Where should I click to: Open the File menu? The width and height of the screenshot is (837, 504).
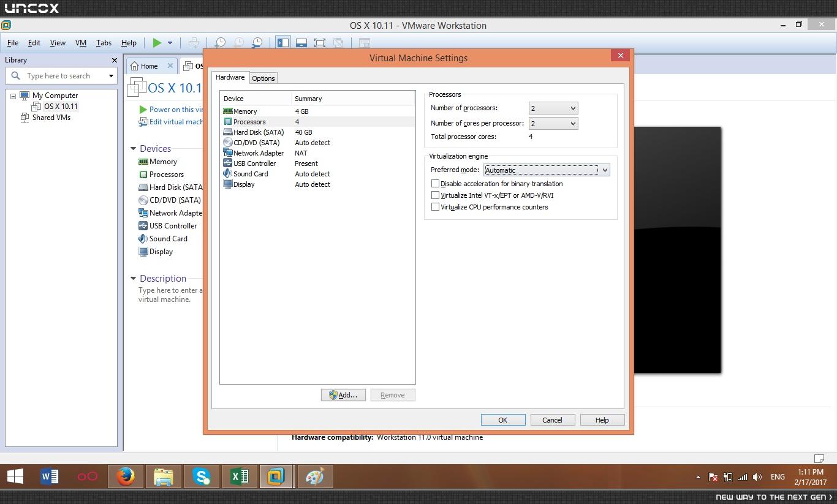coord(13,43)
